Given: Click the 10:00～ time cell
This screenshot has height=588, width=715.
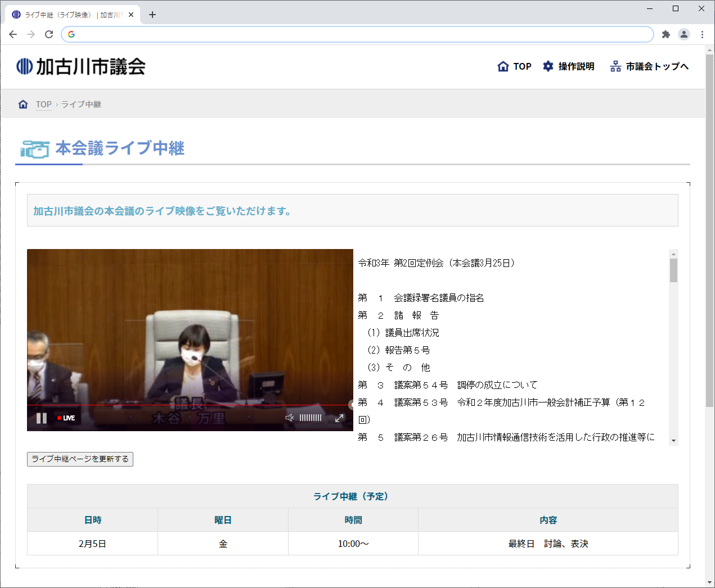Looking at the screenshot, I should tap(353, 544).
